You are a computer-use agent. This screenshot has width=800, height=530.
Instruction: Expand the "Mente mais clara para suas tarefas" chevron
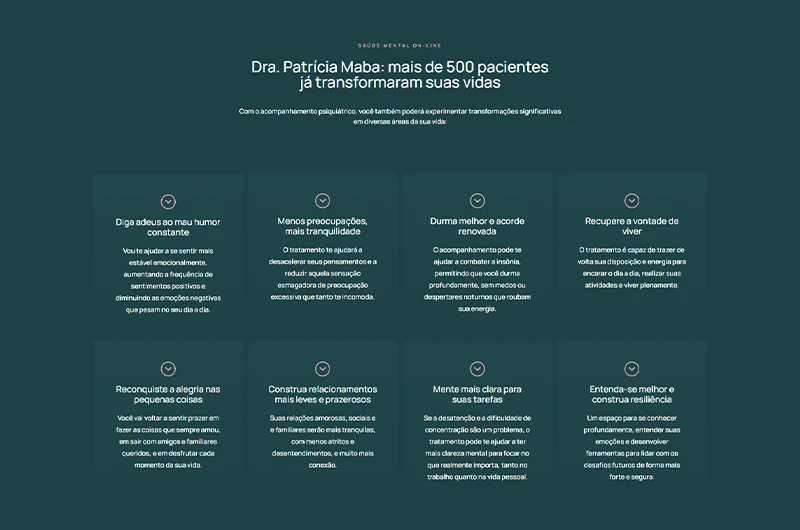click(477, 369)
